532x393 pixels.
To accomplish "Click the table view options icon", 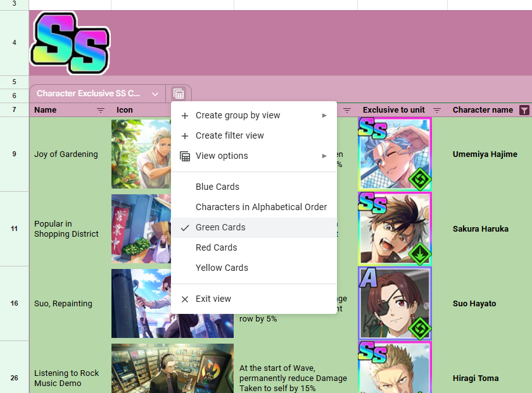I will tap(179, 94).
